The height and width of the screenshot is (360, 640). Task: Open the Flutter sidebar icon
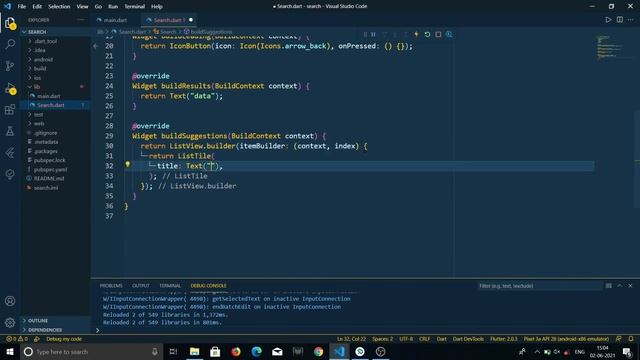click(x=10, y=153)
